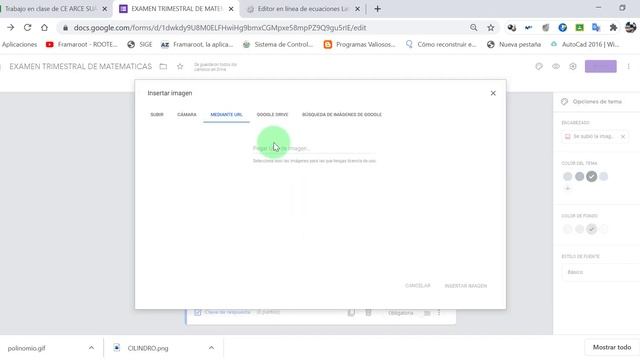Open the GOOGLE DRIVE tab
This screenshot has width=640, height=360.
tap(272, 115)
